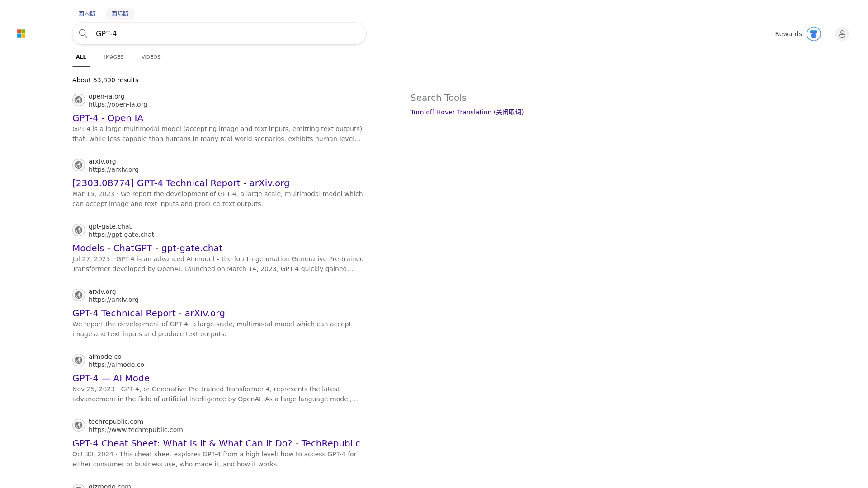Click the magnifier search icon
The image size is (868, 488).
tap(83, 33)
